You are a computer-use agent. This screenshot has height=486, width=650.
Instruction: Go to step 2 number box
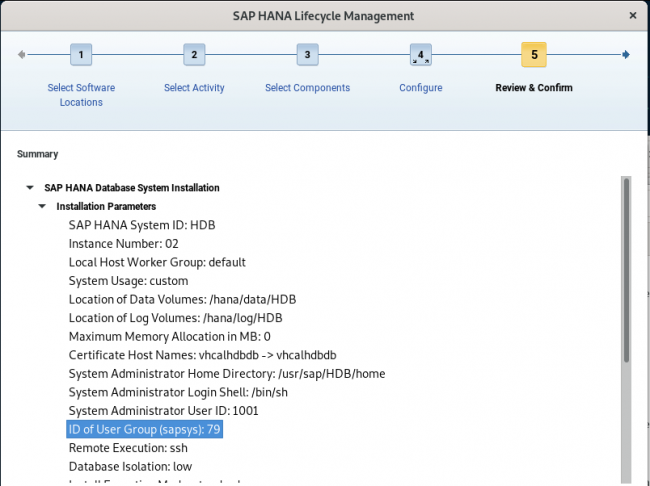pyautogui.click(x=194, y=55)
